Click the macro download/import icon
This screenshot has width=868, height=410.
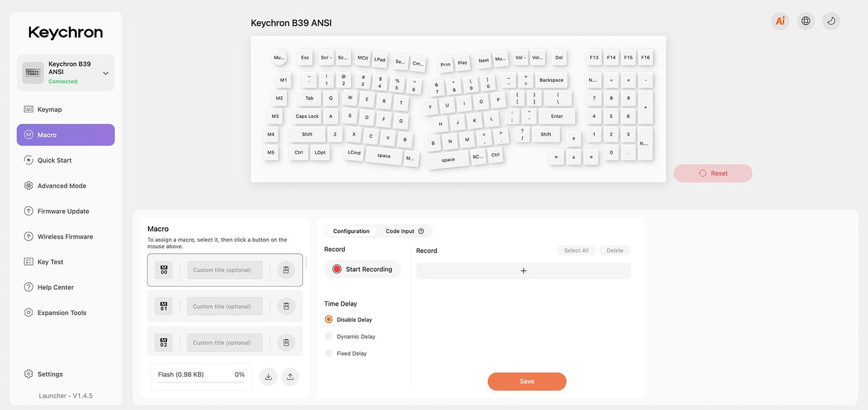[x=268, y=377]
